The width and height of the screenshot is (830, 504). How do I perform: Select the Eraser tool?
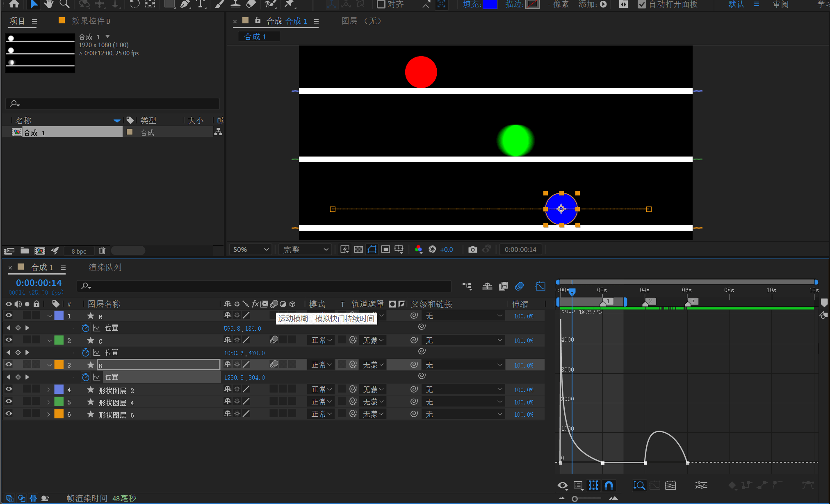pos(251,4)
